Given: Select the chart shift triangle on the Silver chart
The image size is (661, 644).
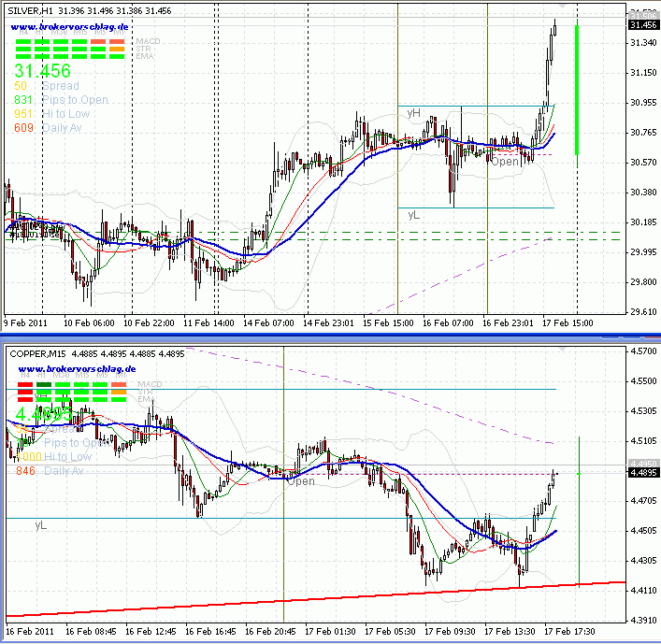Looking at the screenshot, I should (x=562, y=7).
